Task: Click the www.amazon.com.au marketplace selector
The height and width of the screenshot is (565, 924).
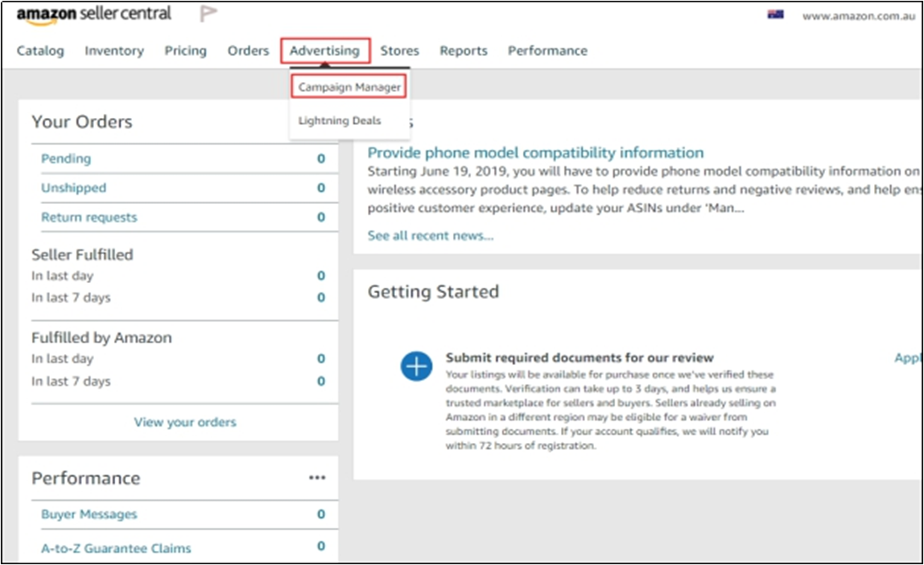Action: click(858, 16)
